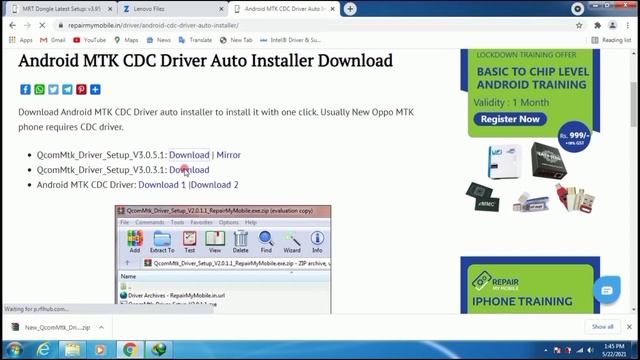
Task: Open more share options plus icon
Action: [x=95, y=89]
